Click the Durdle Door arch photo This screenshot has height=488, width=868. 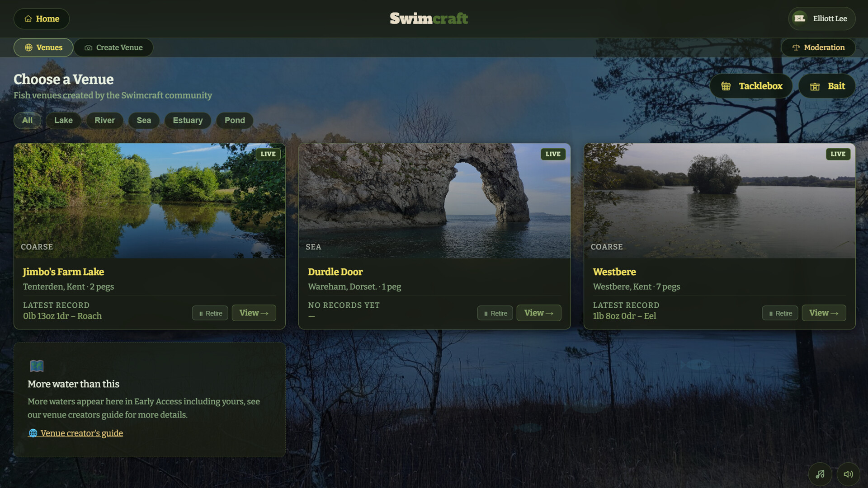click(434, 201)
